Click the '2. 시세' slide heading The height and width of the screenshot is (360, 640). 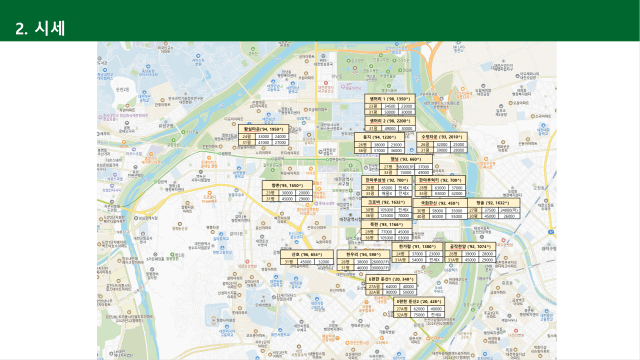tap(40, 29)
